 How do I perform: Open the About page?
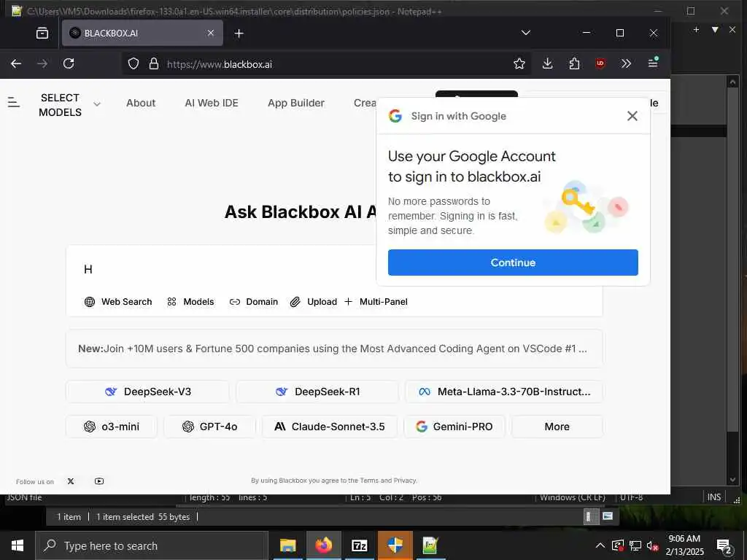(141, 103)
